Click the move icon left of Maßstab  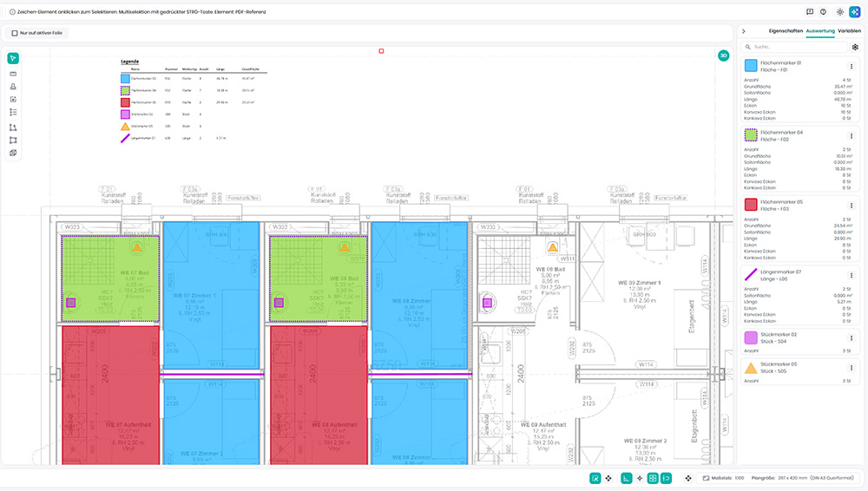(688, 478)
